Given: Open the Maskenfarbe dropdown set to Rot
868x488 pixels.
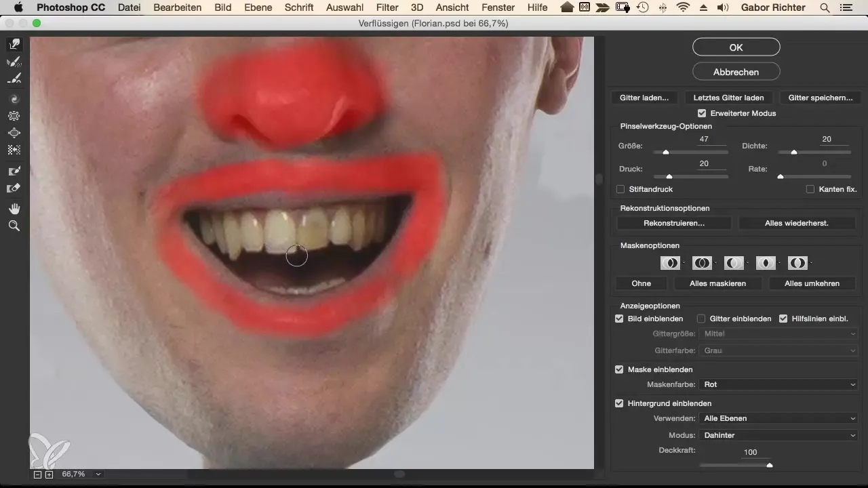Looking at the screenshot, I should pos(780,384).
